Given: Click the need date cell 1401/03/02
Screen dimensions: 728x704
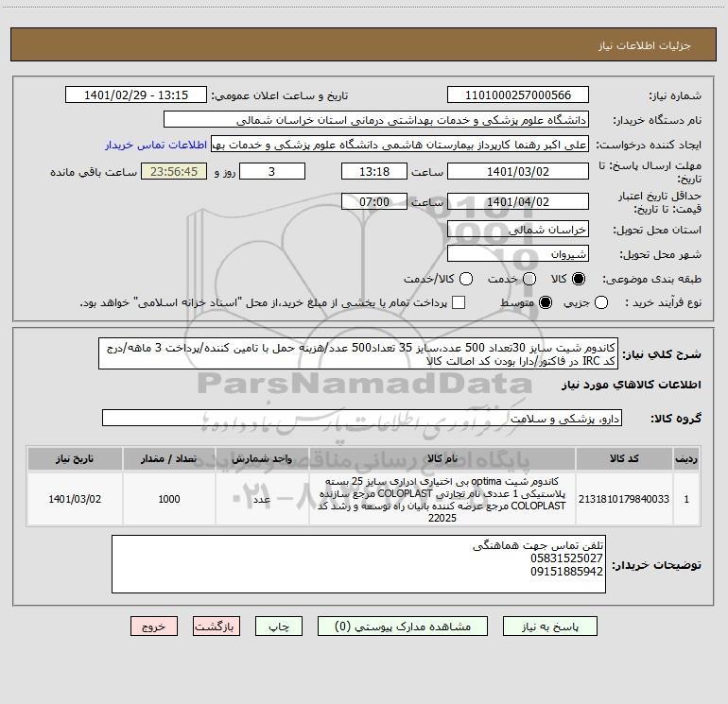Looking at the screenshot, I should (x=75, y=499).
